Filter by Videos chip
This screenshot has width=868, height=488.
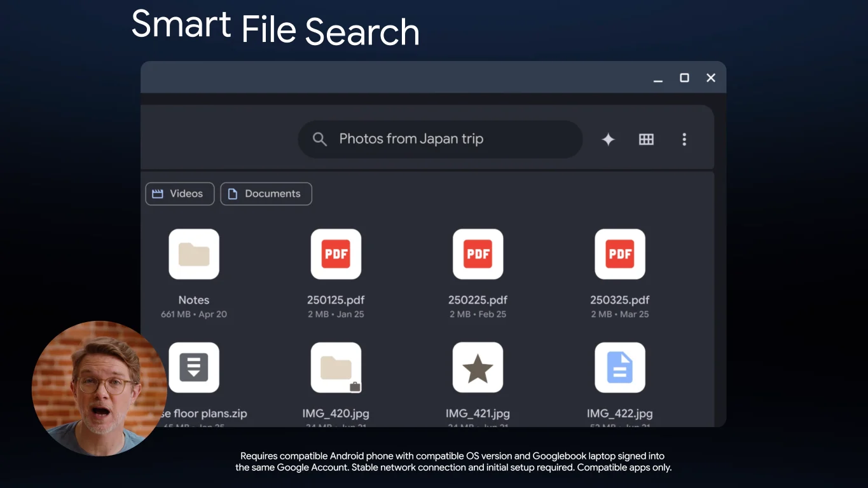179,194
